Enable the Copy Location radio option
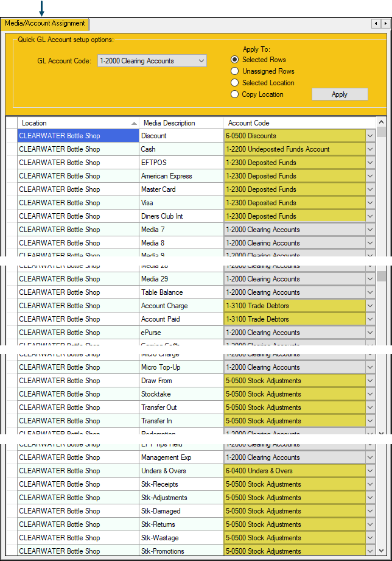The image size is (392, 561). (235, 94)
